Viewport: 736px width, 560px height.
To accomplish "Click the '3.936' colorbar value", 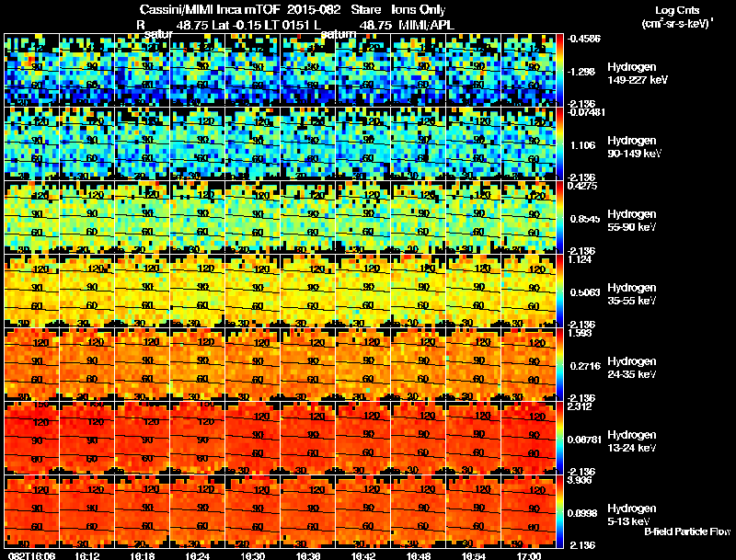I will [580, 480].
